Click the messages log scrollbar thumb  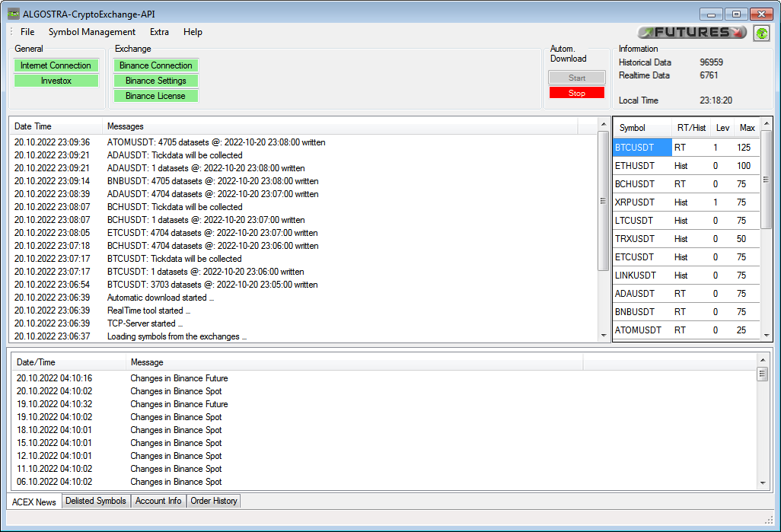click(603, 201)
